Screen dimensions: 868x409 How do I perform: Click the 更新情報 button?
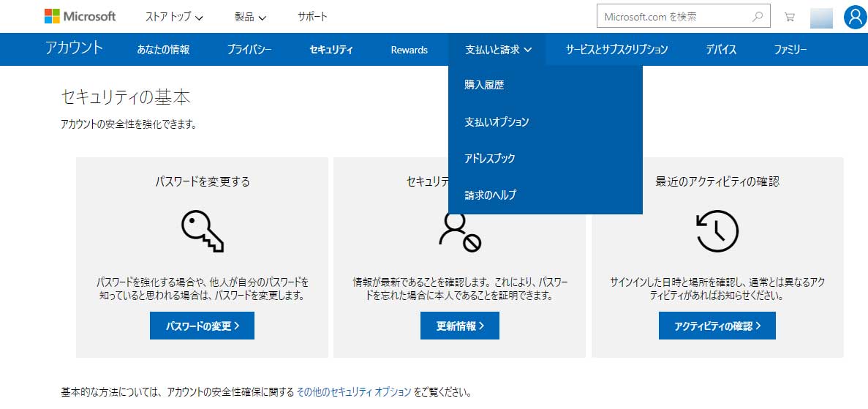(x=459, y=326)
